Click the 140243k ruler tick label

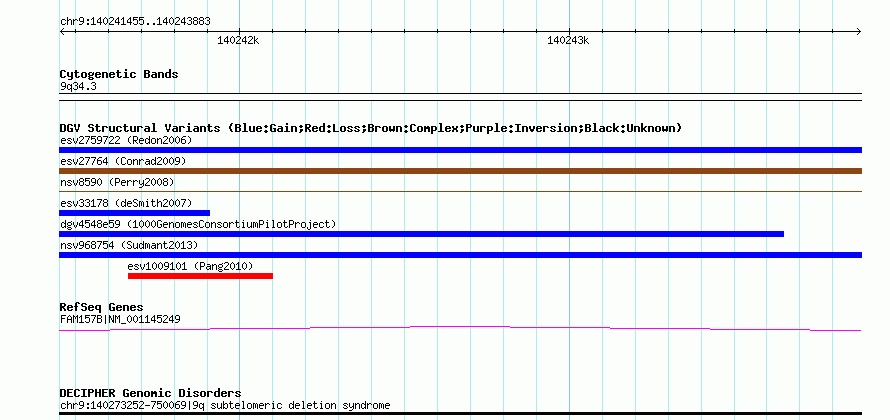pyautogui.click(x=568, y=41)
